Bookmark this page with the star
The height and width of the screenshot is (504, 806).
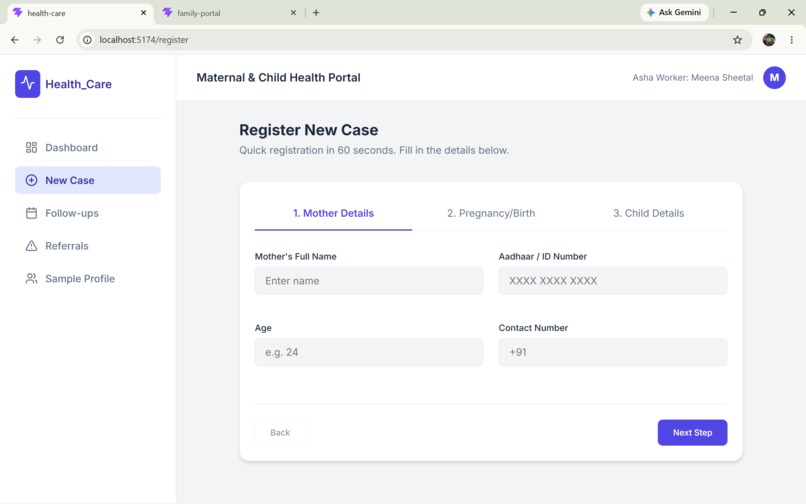pyautogui.click(x=737, y=40)
